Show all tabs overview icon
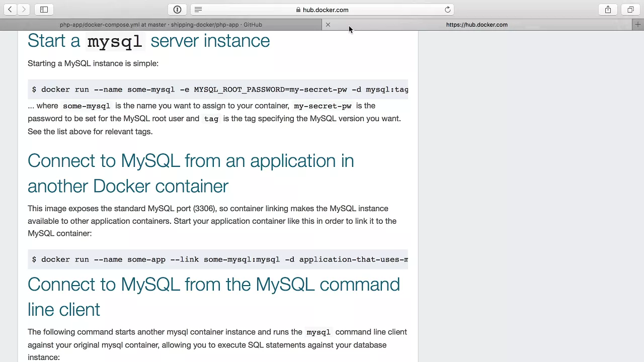Viewport: 644px width, 362px height. click(630, 10)
